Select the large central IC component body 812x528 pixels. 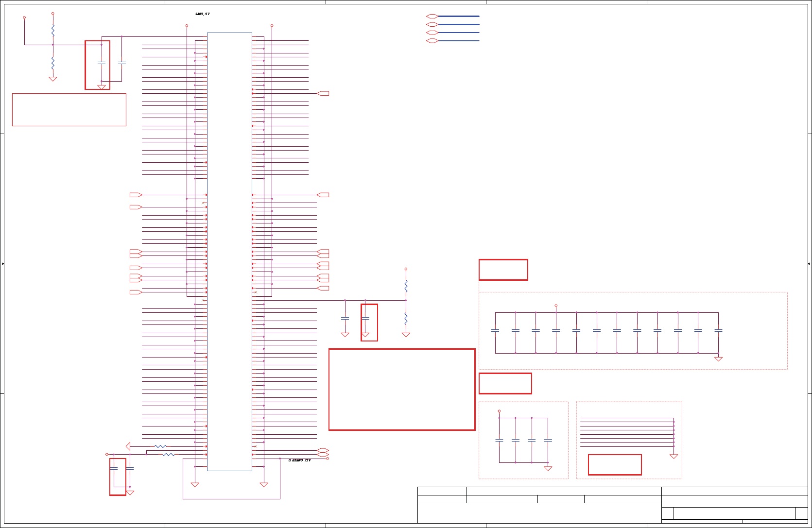pyautogui.click(x=229, y=252)
